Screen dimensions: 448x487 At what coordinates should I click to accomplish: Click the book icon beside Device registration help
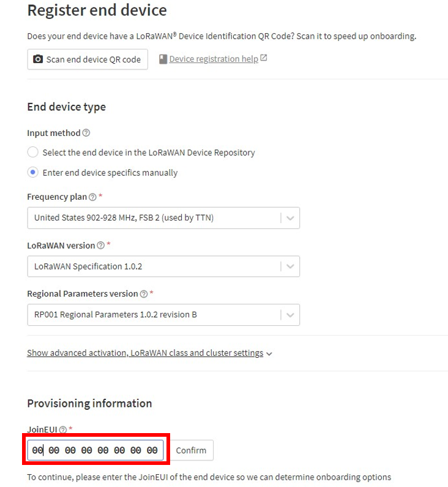pos(163,59)
